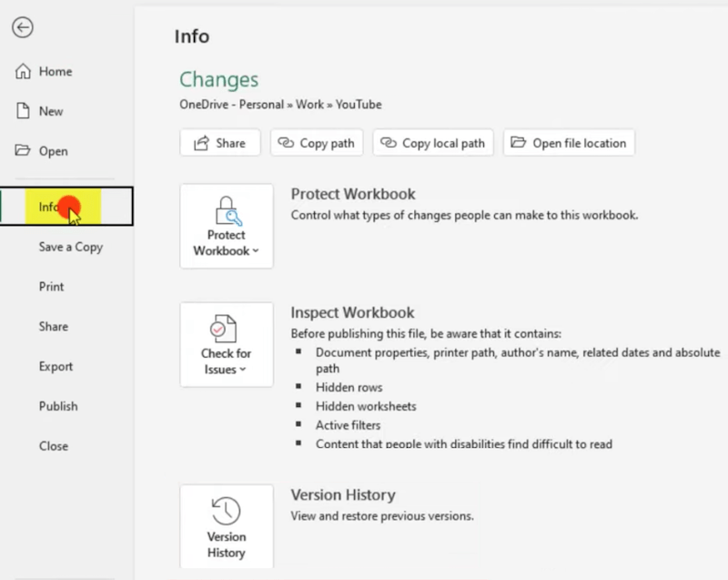Screen dimensions: 728x580
Task: Click the Home house icon
Action: click(x=23, y=71)
